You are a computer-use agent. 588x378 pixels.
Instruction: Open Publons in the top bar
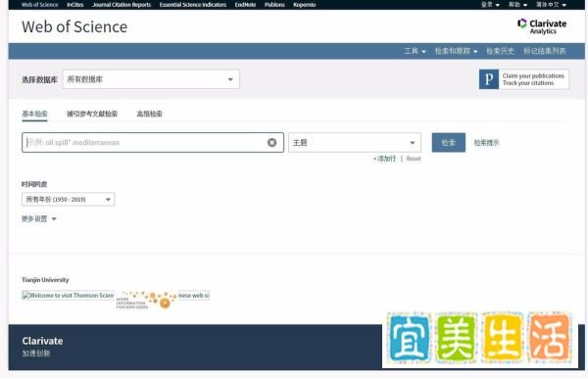(x=274, y=5)
